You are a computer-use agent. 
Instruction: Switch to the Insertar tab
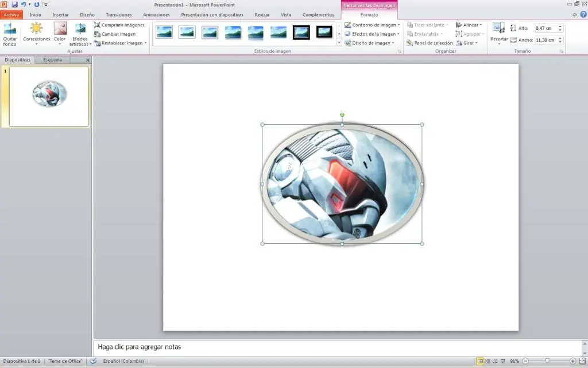click(60, 14)
